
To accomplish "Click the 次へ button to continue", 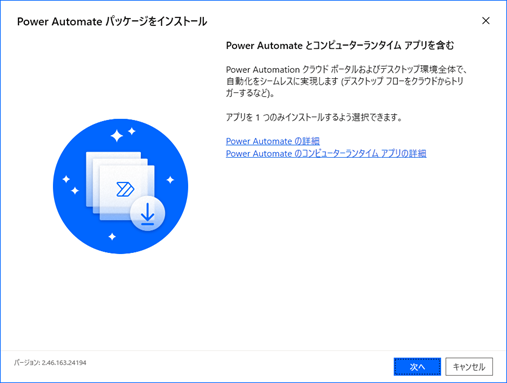I will pos(417,367).
